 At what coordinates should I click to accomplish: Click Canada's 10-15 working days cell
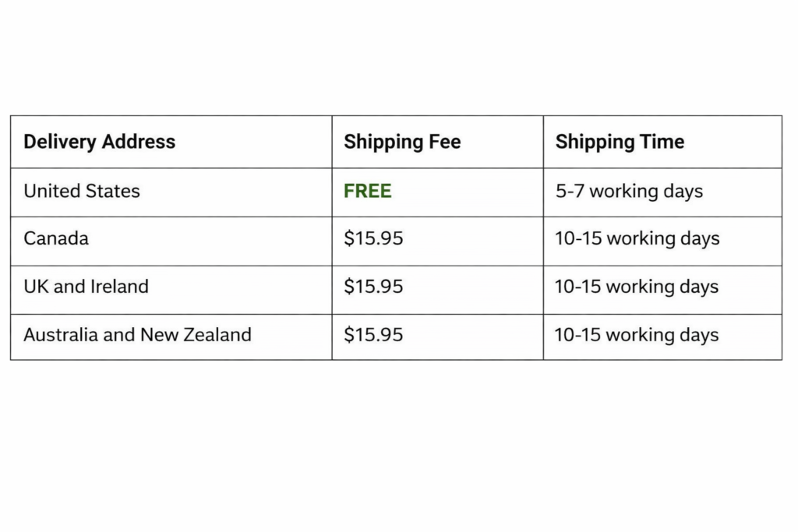click(637, 238)
